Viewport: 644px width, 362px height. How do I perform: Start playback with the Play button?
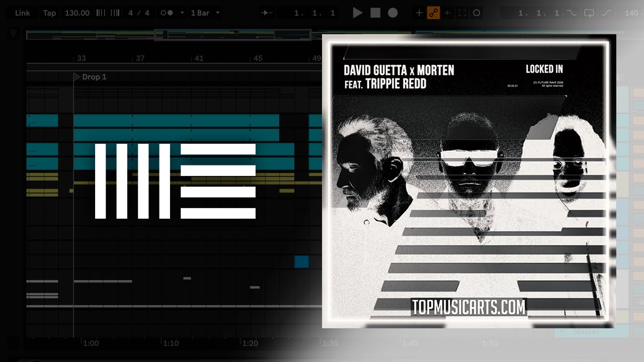(358, 13)
